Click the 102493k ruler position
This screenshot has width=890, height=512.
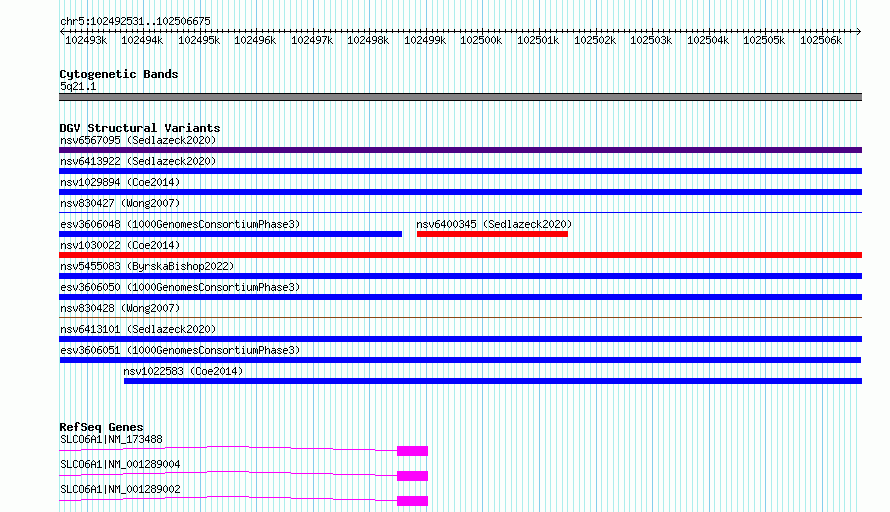(86, 40)
